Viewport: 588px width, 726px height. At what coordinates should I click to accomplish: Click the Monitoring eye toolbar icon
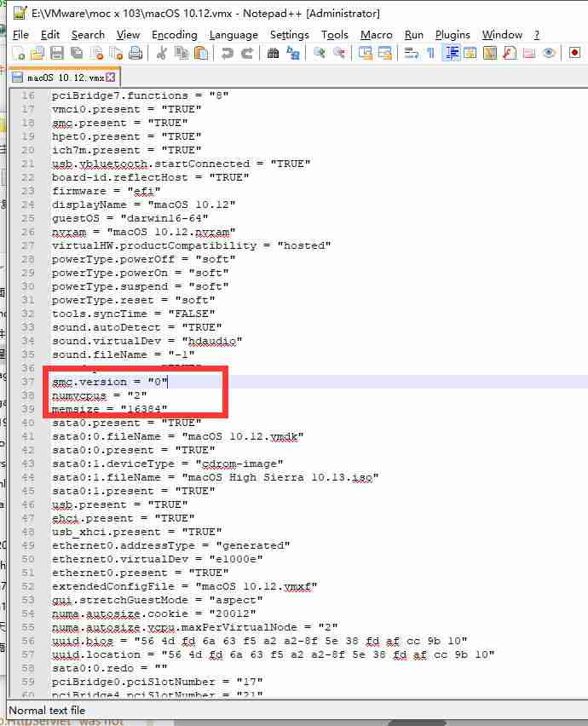point(549,53)
